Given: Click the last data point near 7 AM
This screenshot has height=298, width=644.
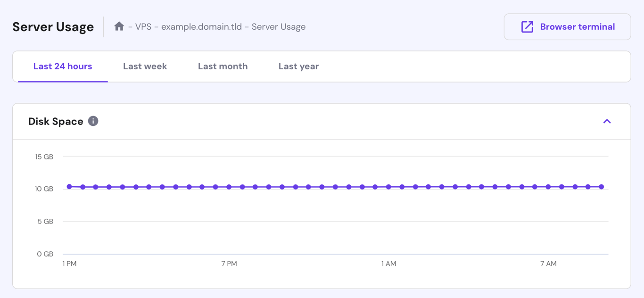Looking at the screenshot, I should click(601, 187).
